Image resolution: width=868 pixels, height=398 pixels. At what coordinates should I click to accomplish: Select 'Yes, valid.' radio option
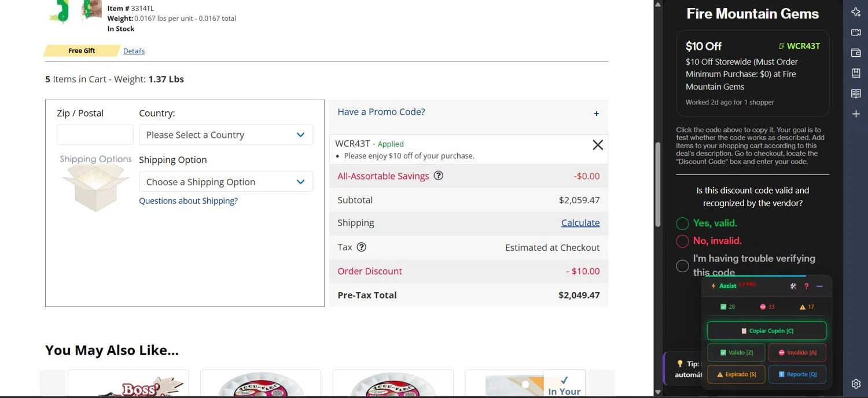[x=683, y=224]
